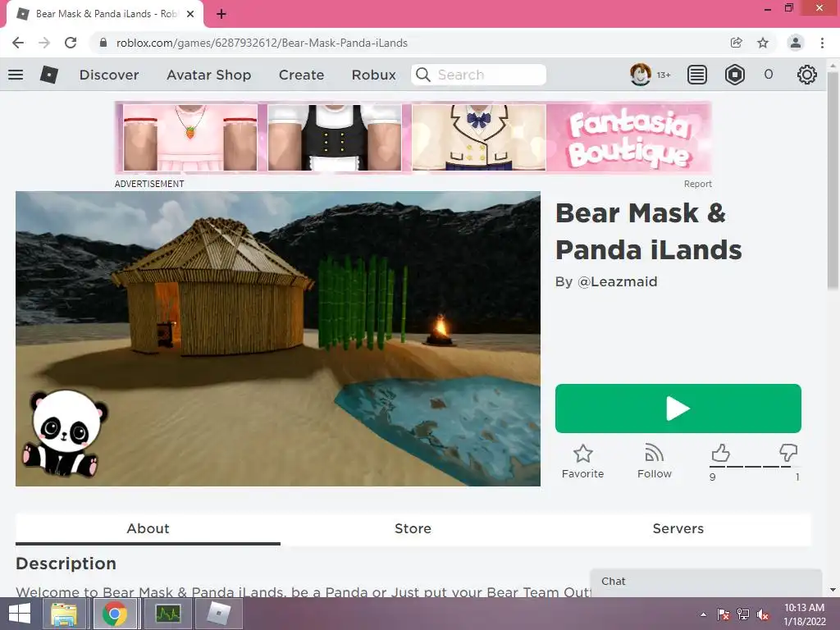The image size is (840, 630).
Task: Click the page vertical scrollbar thumb
Action: pos(832,180)
